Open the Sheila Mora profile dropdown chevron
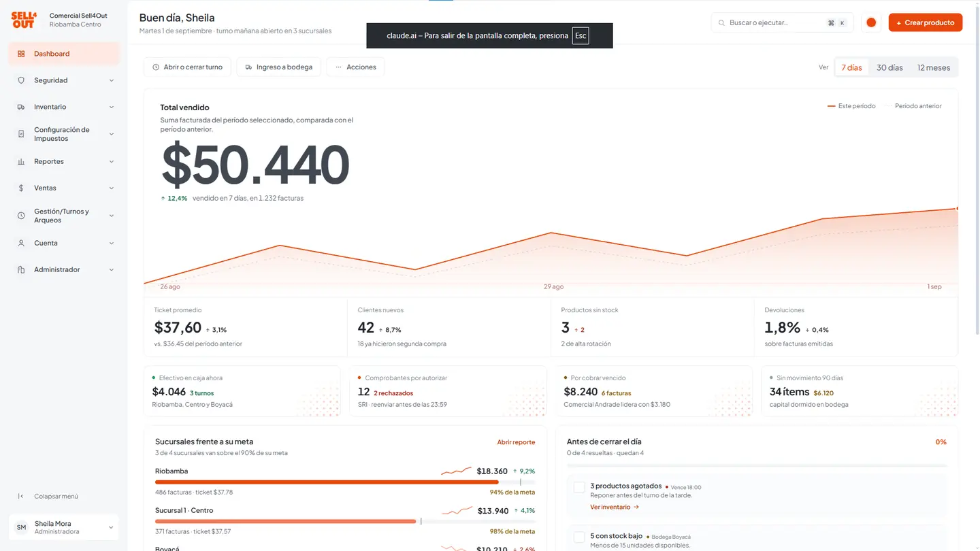The height and width of the screenshot is (551, 980). [112, 527]
